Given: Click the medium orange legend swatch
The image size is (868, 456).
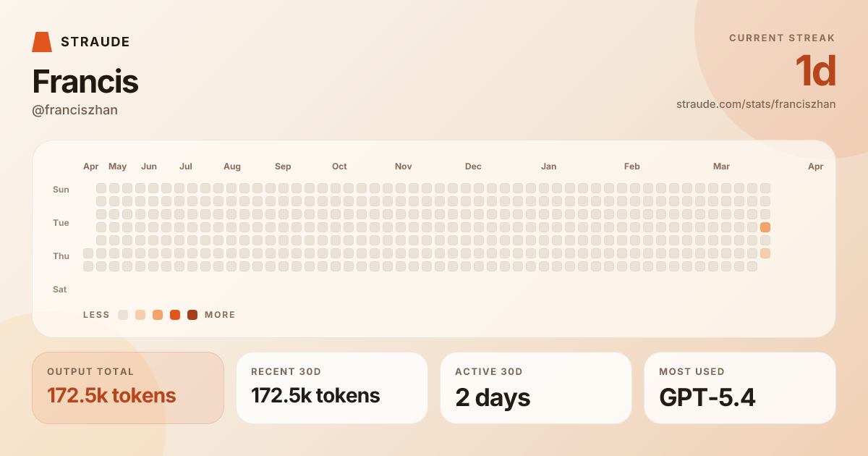Looking at the screenshot, I should pos(158,315).
